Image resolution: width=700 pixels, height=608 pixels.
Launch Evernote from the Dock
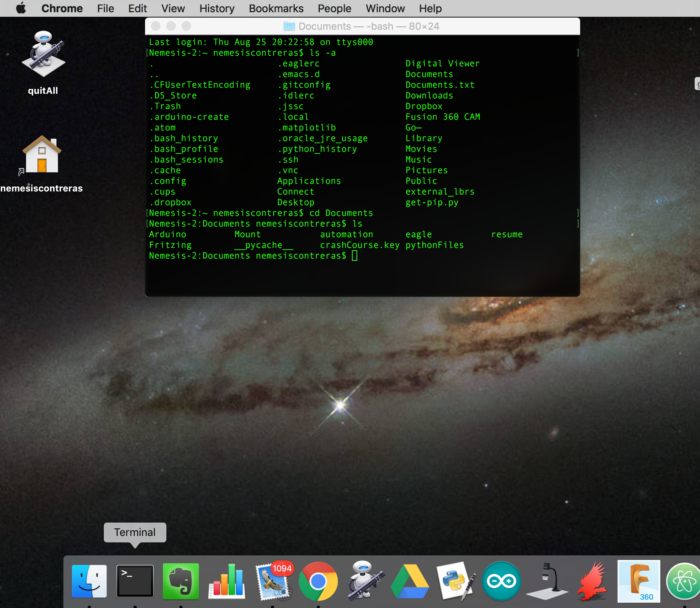tap(181, 581)
